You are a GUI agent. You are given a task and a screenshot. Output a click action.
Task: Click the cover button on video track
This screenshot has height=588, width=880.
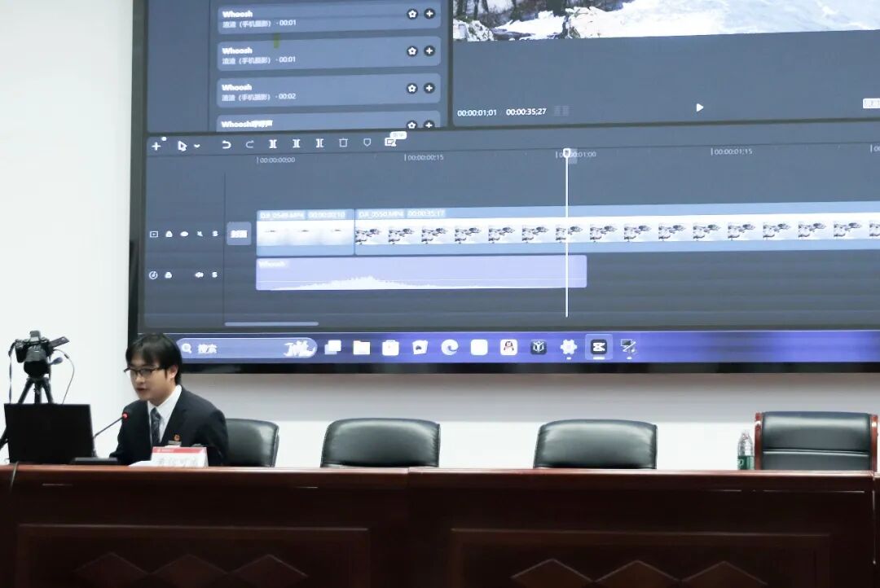point(238,234)
